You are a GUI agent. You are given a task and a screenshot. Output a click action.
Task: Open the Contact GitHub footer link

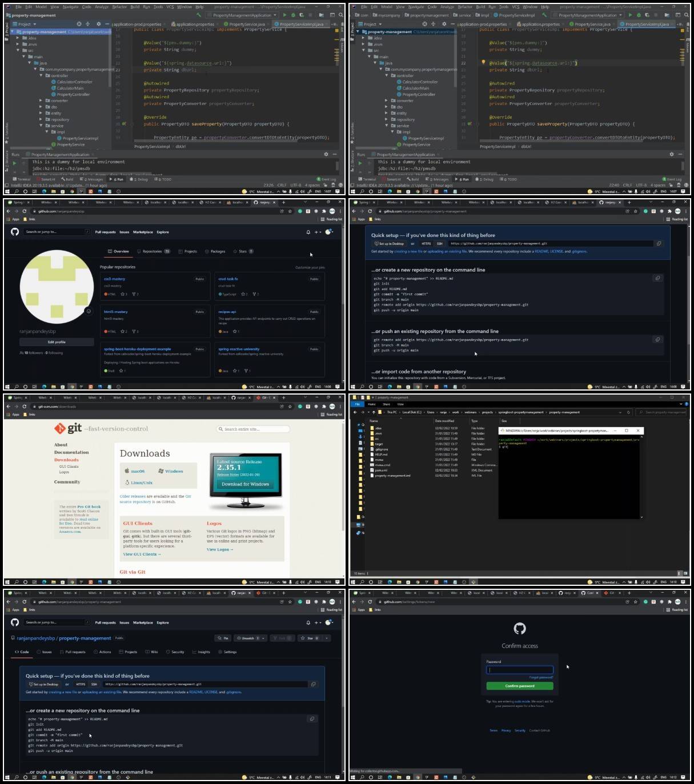point(539,730)
